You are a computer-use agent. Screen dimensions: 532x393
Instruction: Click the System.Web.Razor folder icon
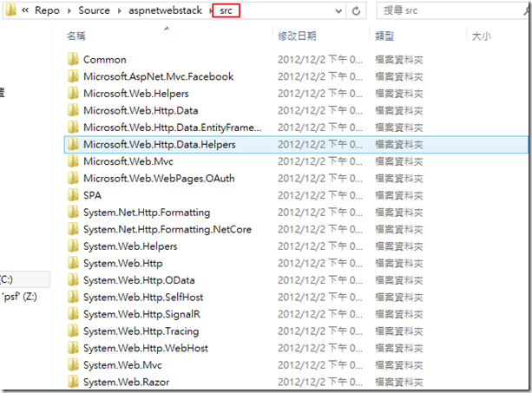pos(73,382)
